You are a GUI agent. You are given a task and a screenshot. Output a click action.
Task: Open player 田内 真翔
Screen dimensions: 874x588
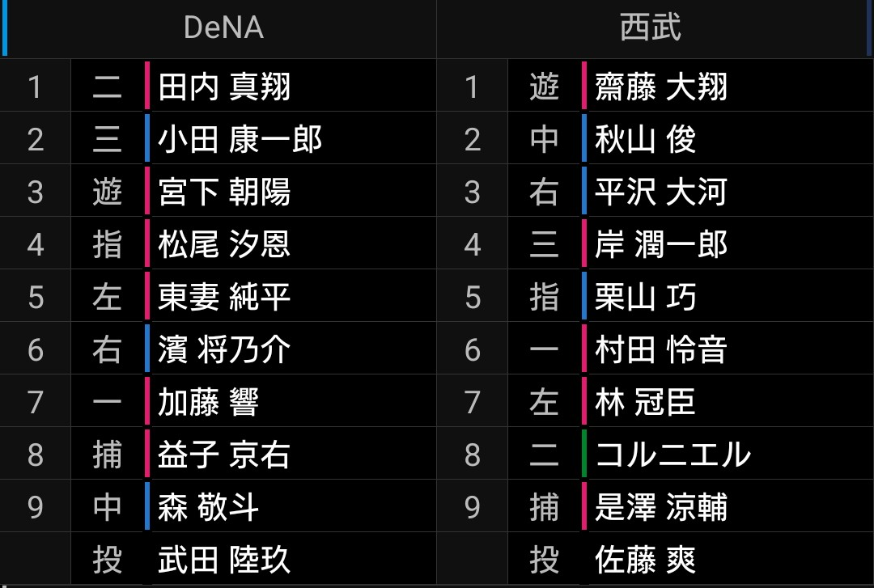coord(224,87)
